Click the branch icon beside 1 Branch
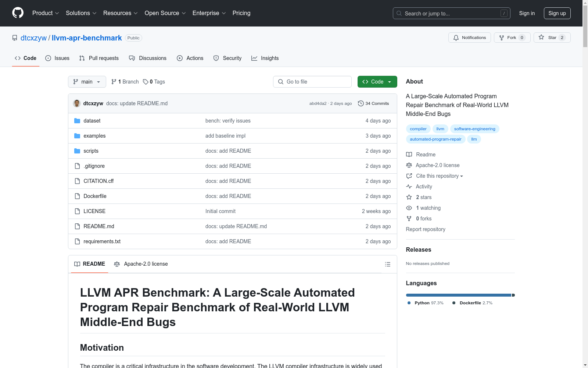 [x=114, y=82]
